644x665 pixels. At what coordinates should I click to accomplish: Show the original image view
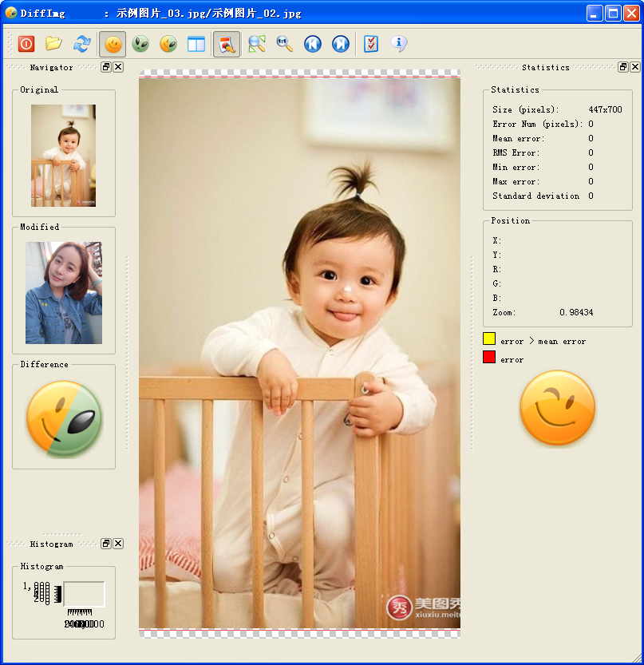tap(113, 44)
